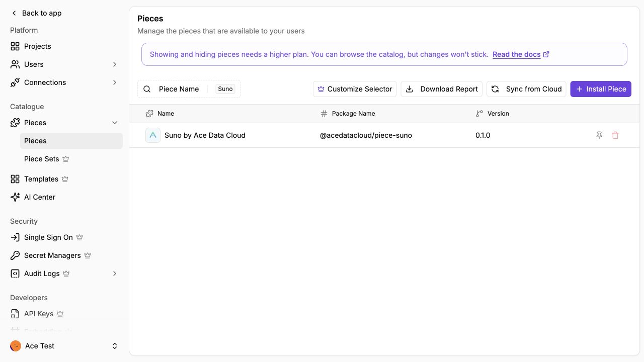Click the Download Report button
Screen dimensions: 644x362
click(x=442, y=89)
